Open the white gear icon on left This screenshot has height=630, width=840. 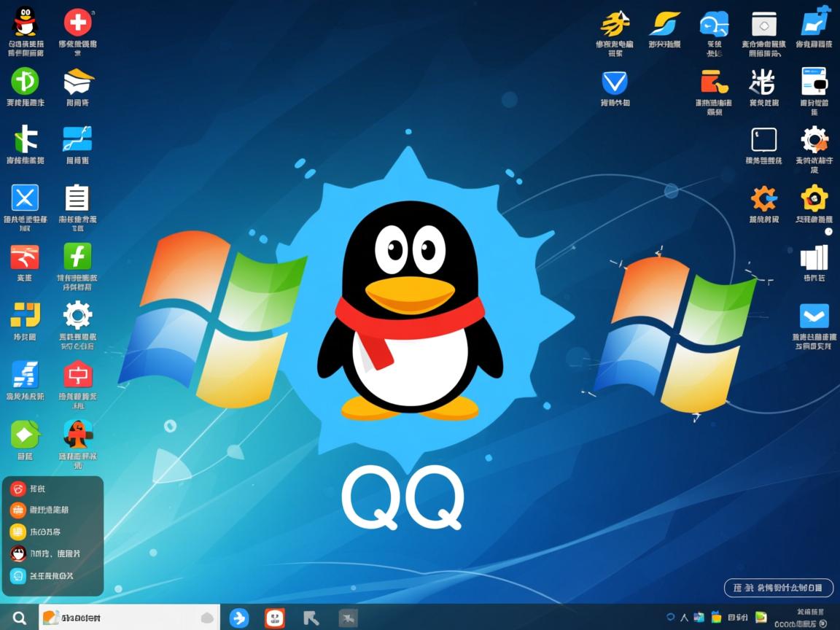coord(77,315)
